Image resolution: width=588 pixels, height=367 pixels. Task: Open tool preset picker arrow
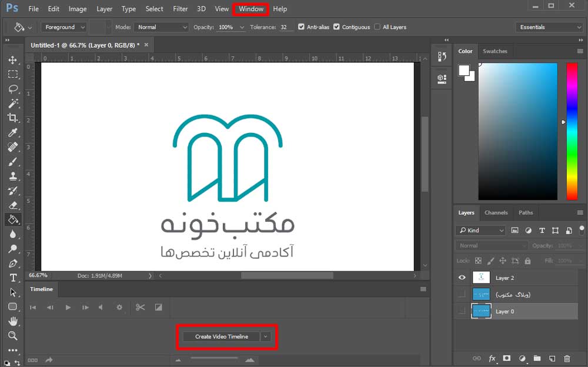[x=30, y=28]
